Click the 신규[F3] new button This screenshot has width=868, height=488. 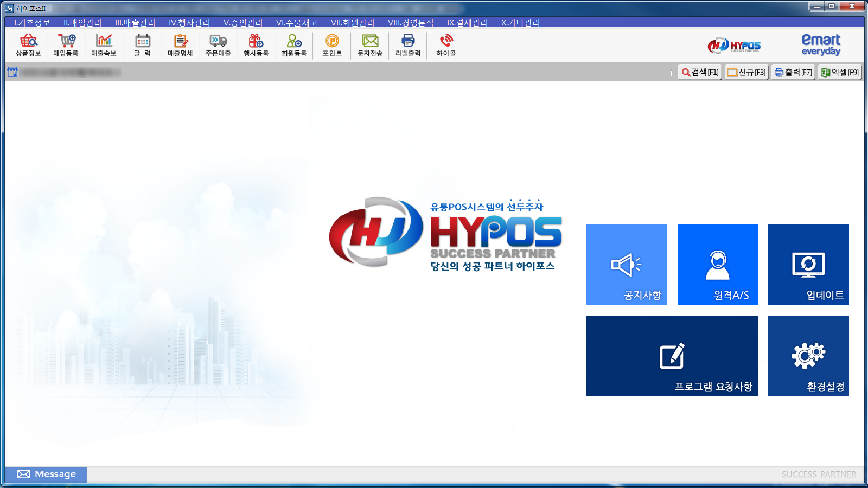(x=746, y=72)
